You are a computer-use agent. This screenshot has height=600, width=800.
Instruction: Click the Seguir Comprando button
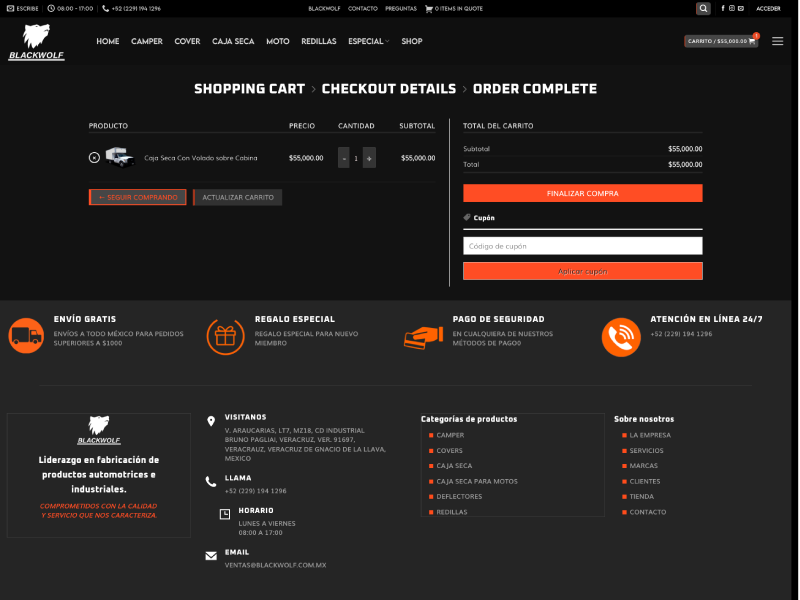coord(138,197)
